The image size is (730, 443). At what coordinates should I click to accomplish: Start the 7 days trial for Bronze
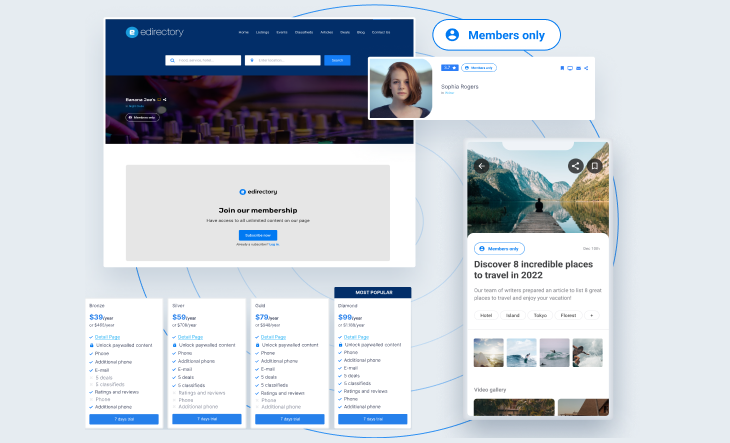[124, 419]
